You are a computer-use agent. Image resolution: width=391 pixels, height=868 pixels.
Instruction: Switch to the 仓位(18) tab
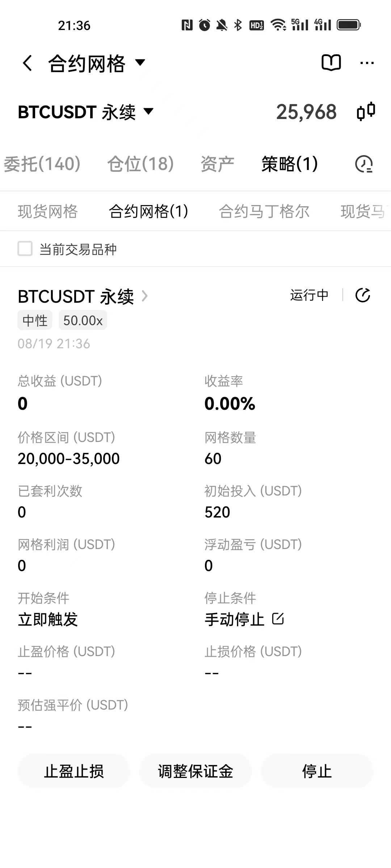coord(140,164)
